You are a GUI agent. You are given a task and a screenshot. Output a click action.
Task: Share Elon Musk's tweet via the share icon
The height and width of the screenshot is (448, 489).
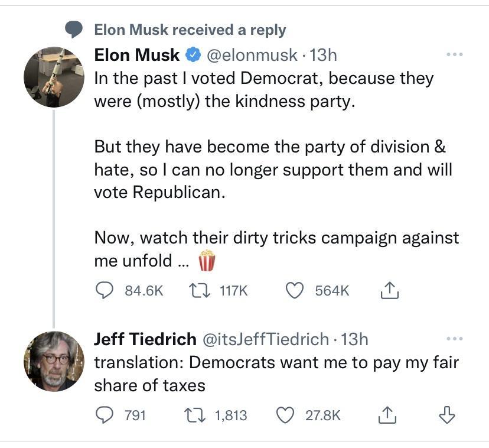pos(389,290)
